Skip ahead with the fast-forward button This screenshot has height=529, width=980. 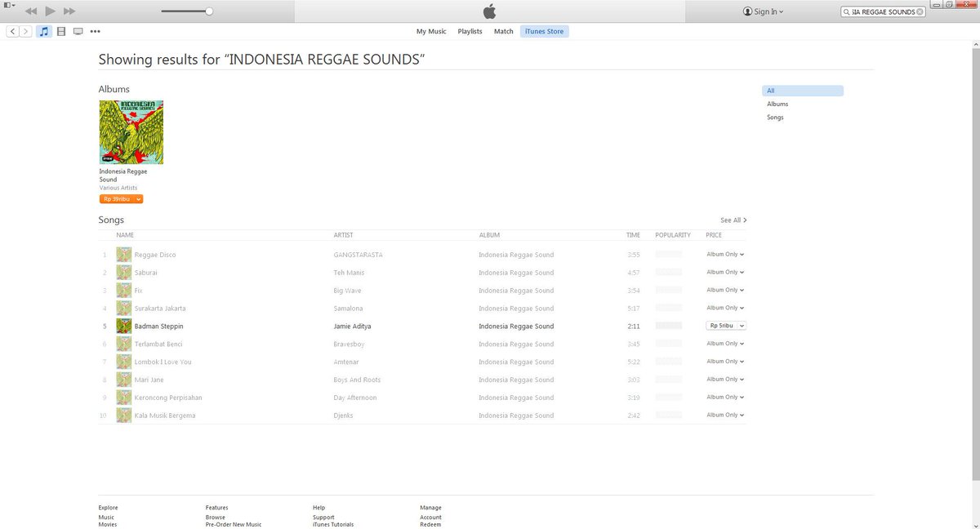pyautogui.click(x=69, y=11)
